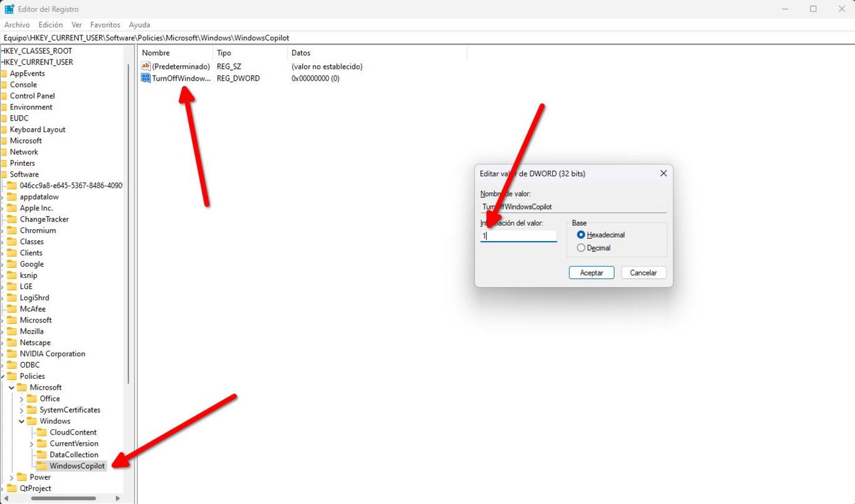855x504 pixels.
Task: Click the Clients folder icon
Action: pos(12,253)
